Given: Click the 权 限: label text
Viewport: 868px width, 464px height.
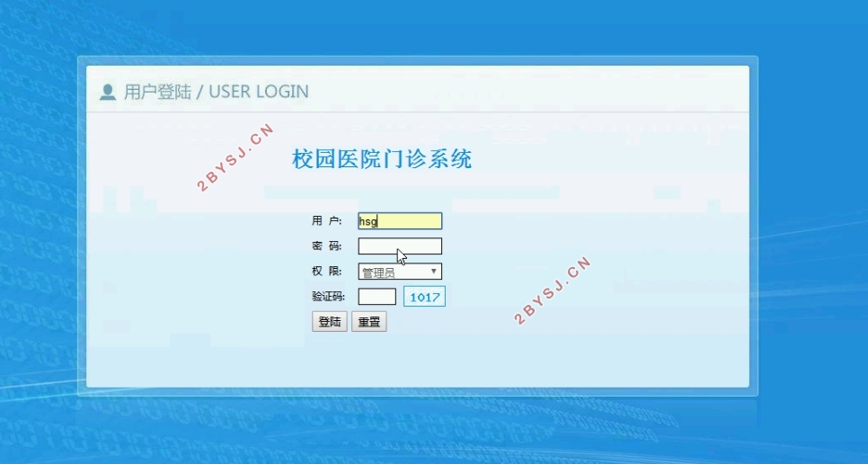Looking at the screenshot, I should click(326, 272).
